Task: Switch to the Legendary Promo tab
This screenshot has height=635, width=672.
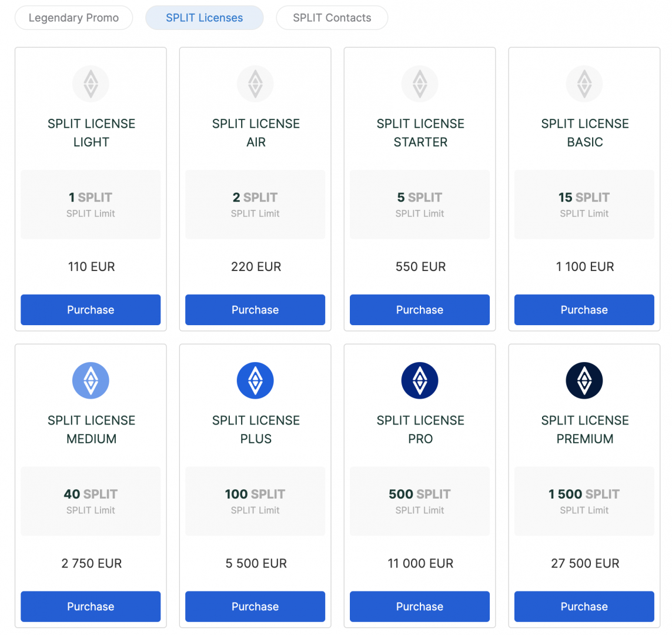Action: [x=73, y=18]
